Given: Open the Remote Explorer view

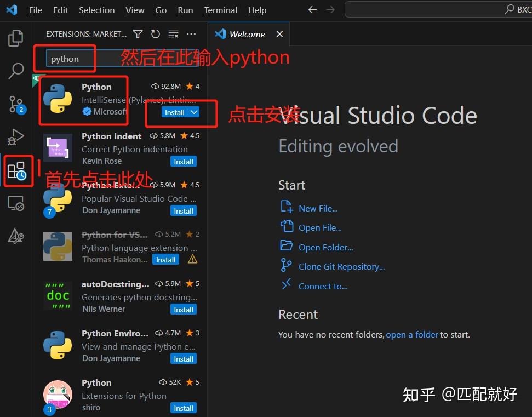Looking at the screenshot, I should pos(15,203).
